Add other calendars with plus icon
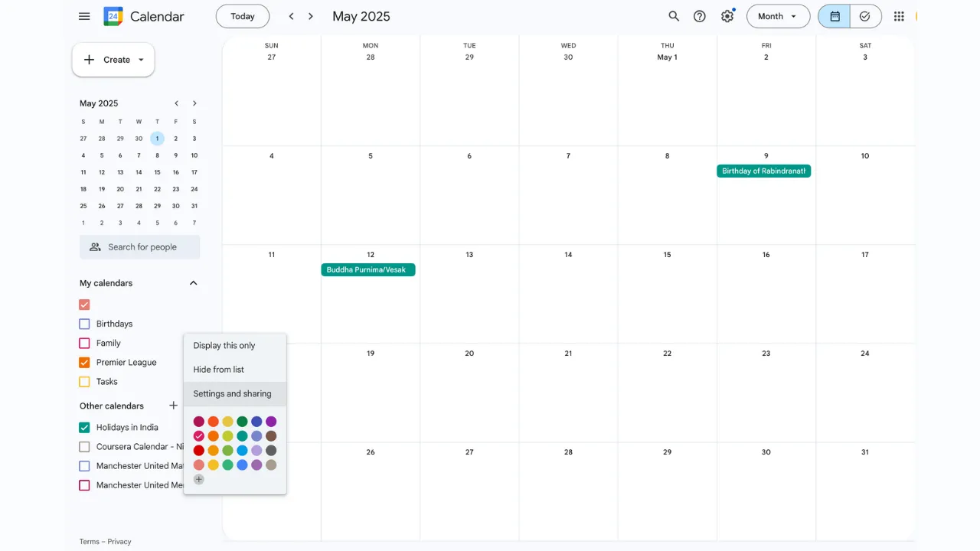980x551 pixels. [174, 406]
